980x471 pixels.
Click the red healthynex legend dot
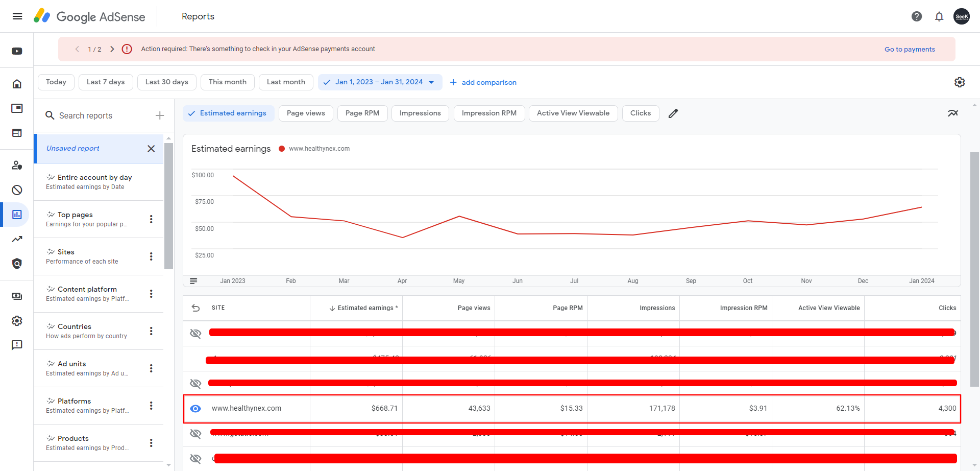pyautogui.click(x=281, y=149)
